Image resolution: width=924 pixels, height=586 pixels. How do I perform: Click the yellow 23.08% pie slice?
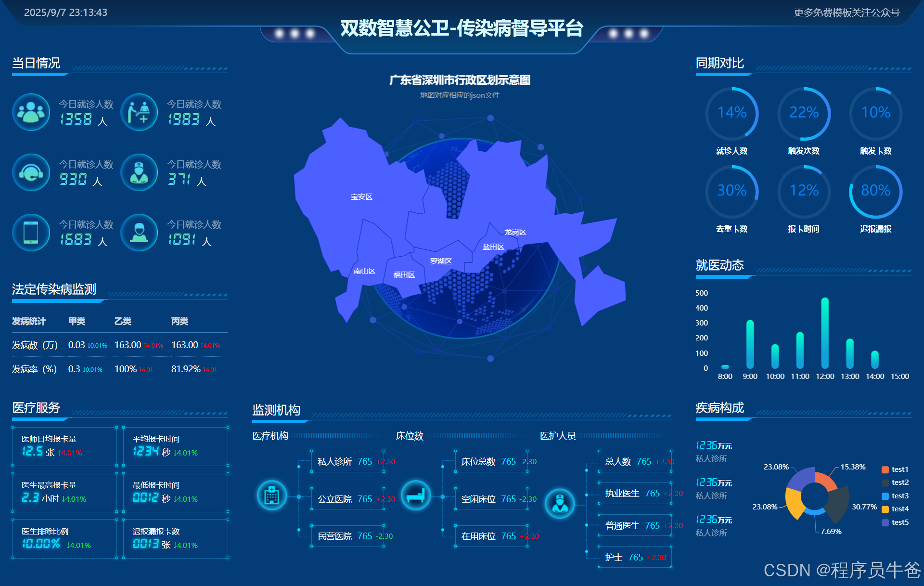pos(794,503)
